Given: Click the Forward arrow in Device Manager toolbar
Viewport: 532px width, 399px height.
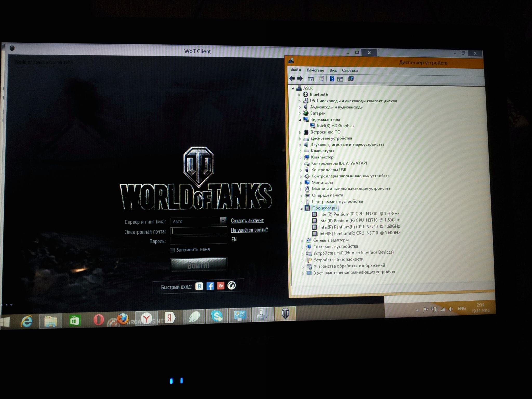Looking at the screenshot, I should click(x=300, y=78).
